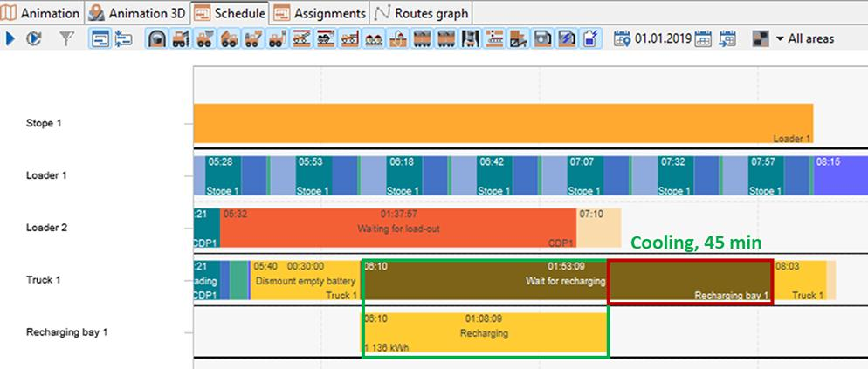Open the Assignments tab
The image size is (868, 369).
click(x=320, y=13)
